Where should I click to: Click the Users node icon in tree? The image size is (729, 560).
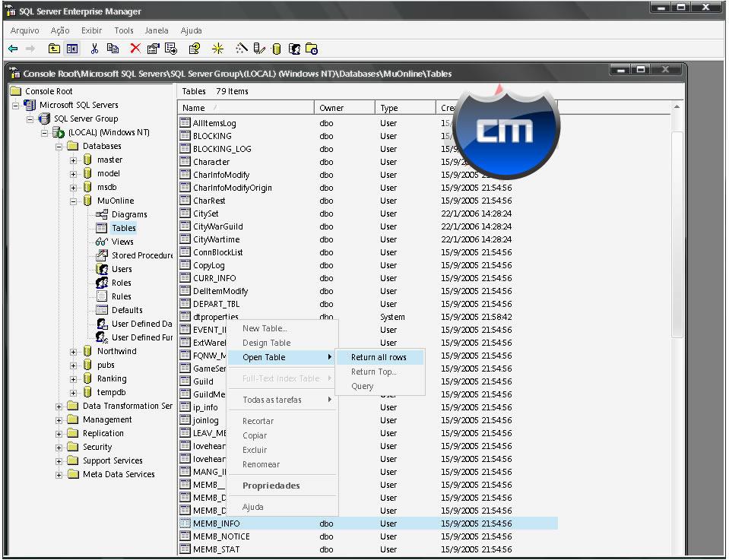102,269
